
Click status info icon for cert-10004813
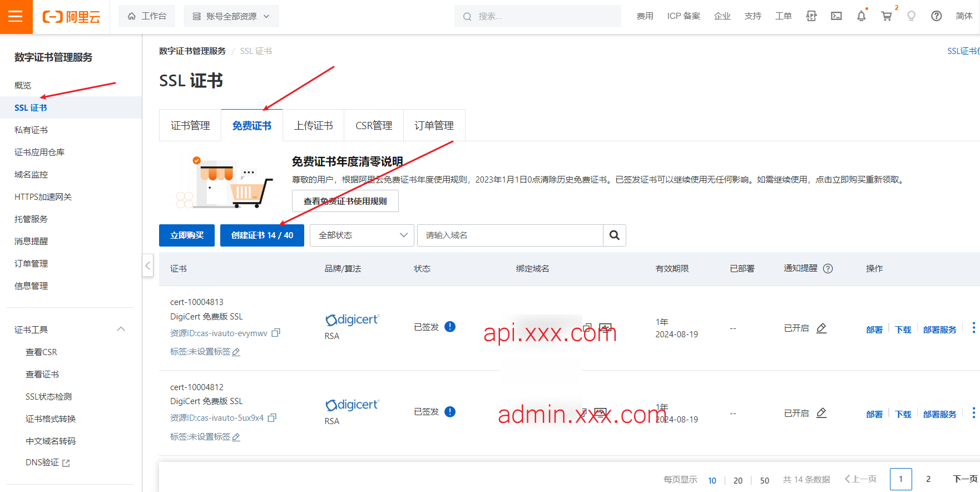coord(451,327)
